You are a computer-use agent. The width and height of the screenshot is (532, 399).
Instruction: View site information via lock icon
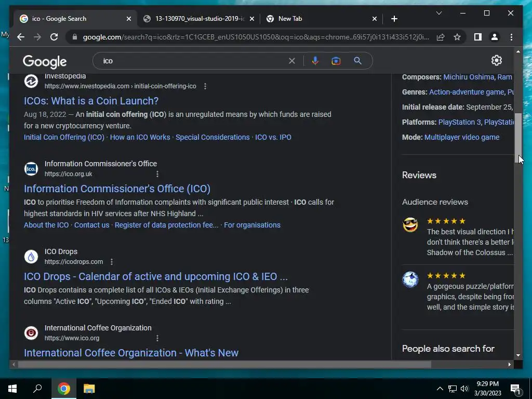(75, 37)
